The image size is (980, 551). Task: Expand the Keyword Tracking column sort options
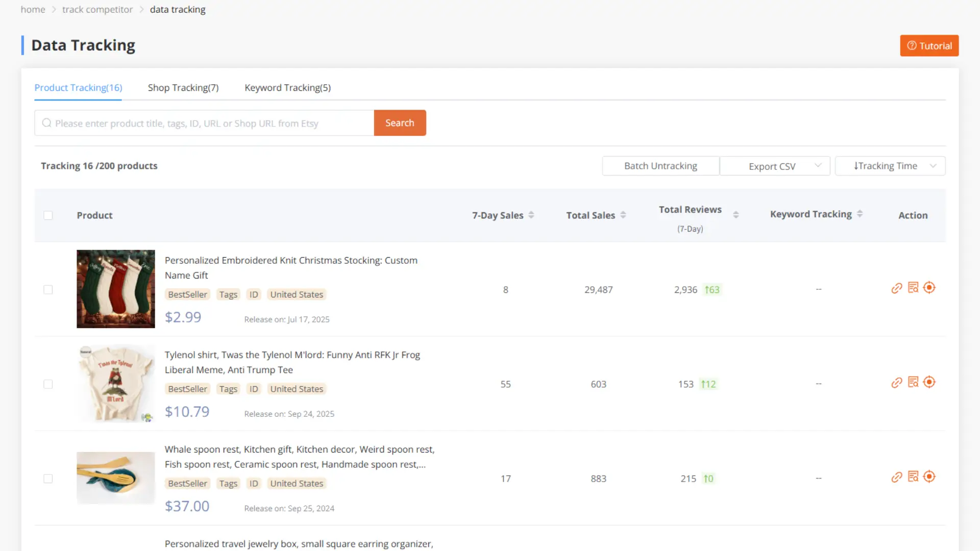tap(860, 214)
